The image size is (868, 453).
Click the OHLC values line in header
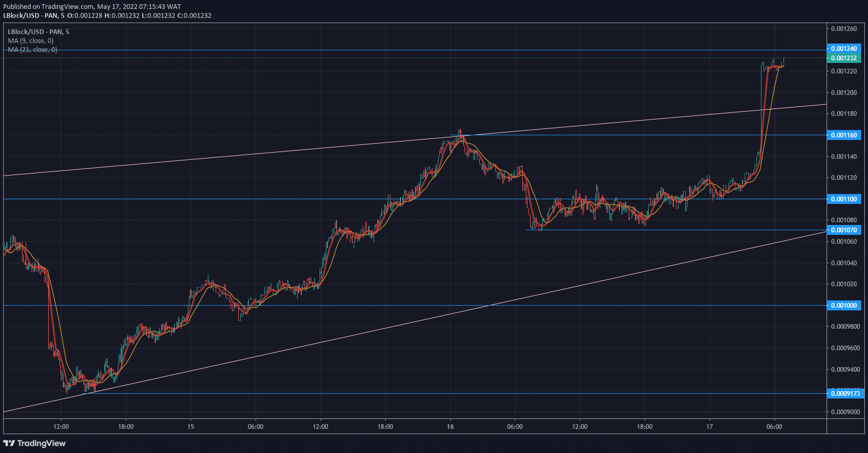139,16
